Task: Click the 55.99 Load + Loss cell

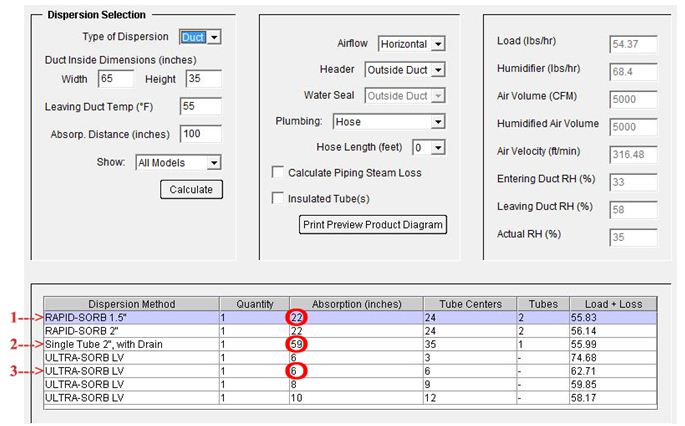Action: click(613, 344)
